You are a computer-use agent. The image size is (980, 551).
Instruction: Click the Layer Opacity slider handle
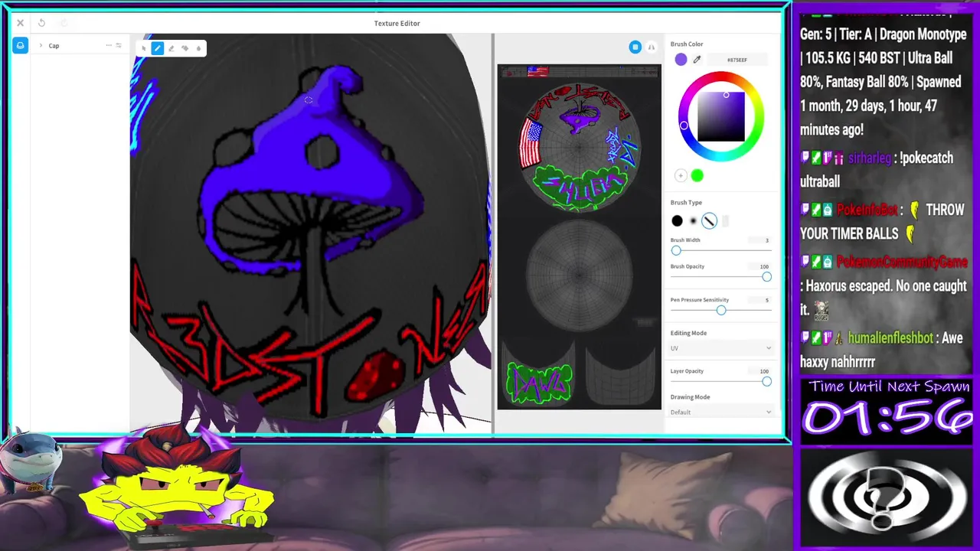pyautogui.click(x=766, y=381)
